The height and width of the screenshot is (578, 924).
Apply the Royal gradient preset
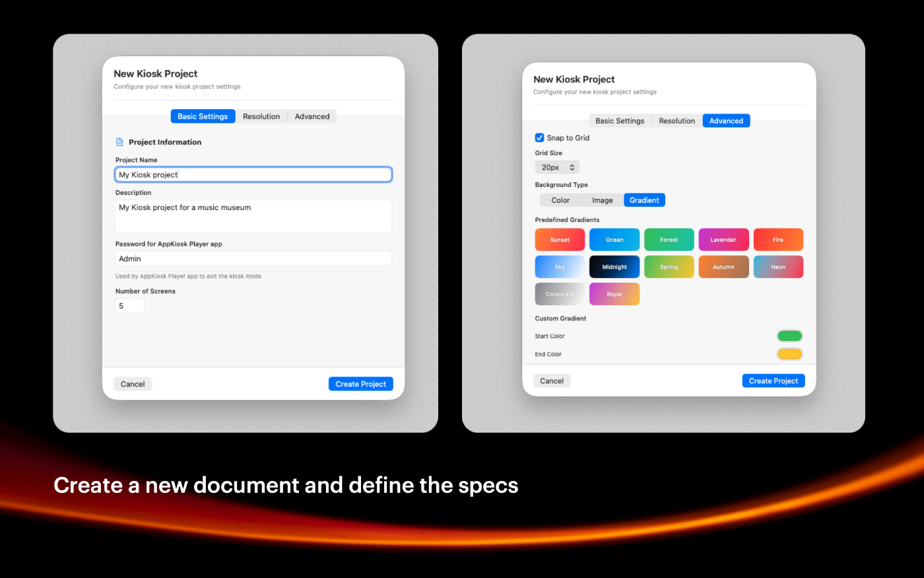point(614,294)
